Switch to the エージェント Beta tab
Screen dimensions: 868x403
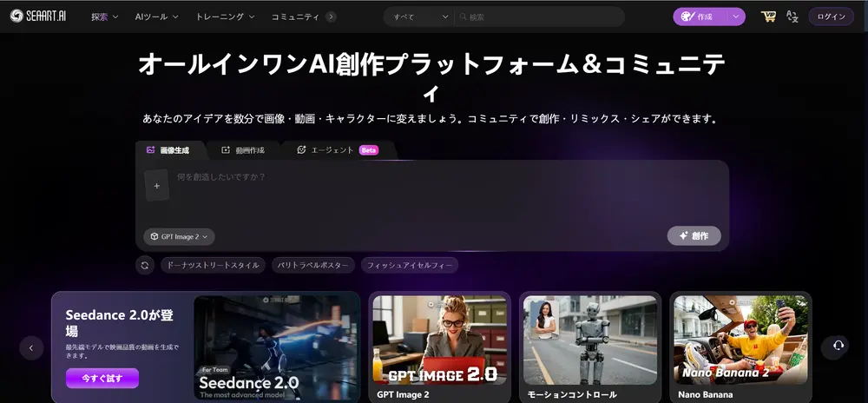(338, 150)
